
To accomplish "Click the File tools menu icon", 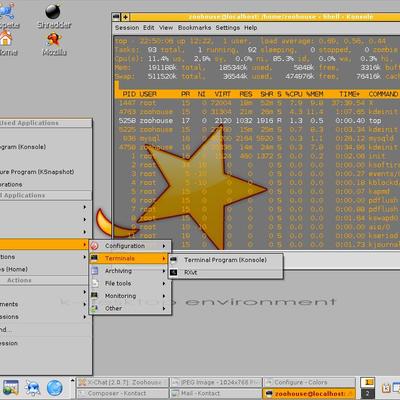I will tap(95, 283).
